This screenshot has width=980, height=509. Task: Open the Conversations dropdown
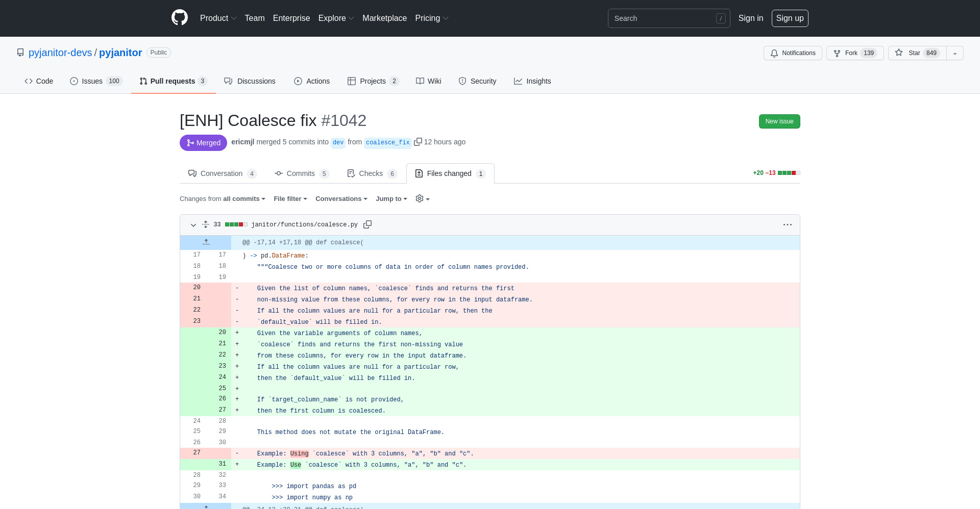[341, 199]
